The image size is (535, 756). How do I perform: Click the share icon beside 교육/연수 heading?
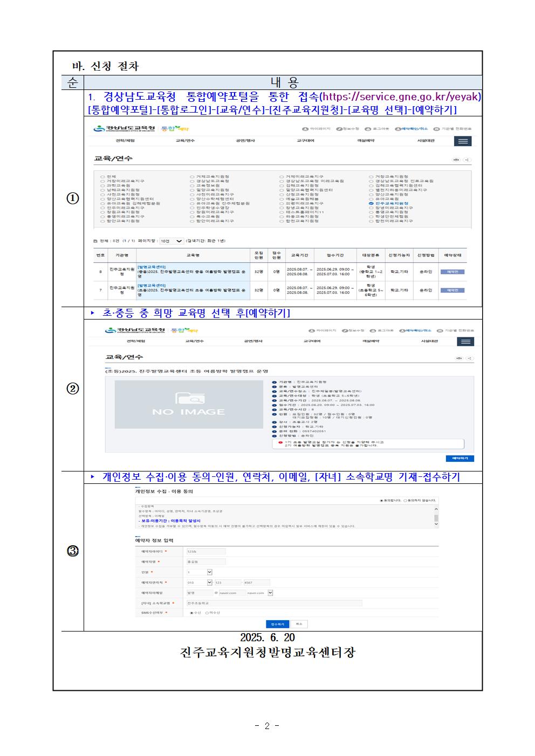pos(467,159)
